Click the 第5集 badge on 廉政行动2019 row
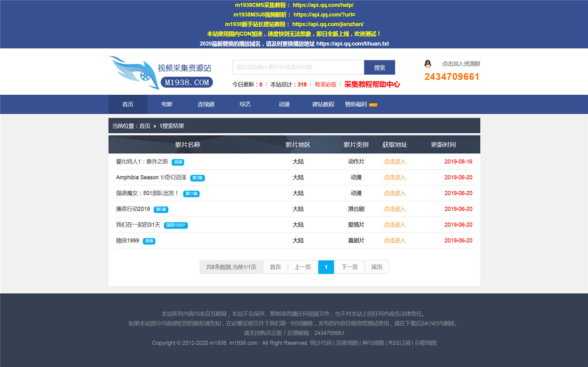 tap(161, 209)
